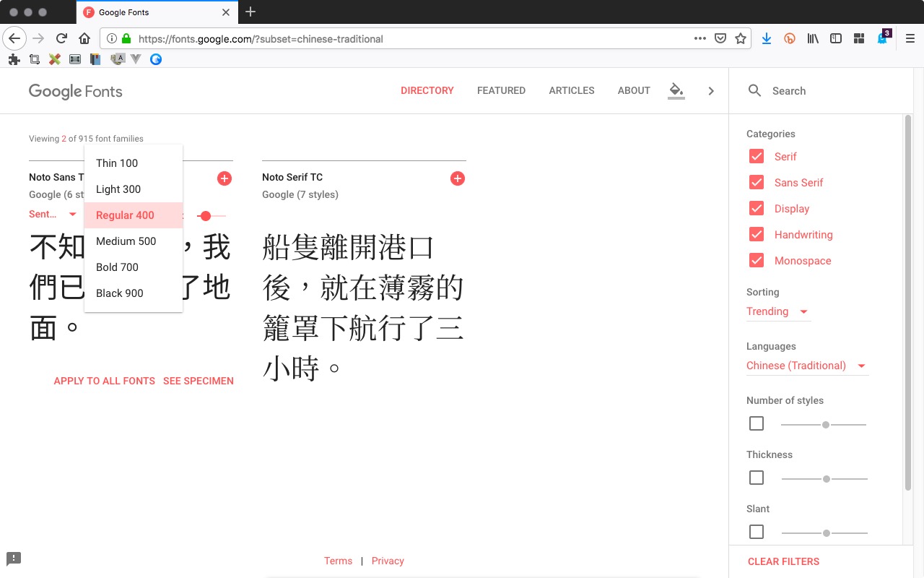Open the Sentence preview text dropdown
This screenshot has width=924, height=578.
point(53,215)
